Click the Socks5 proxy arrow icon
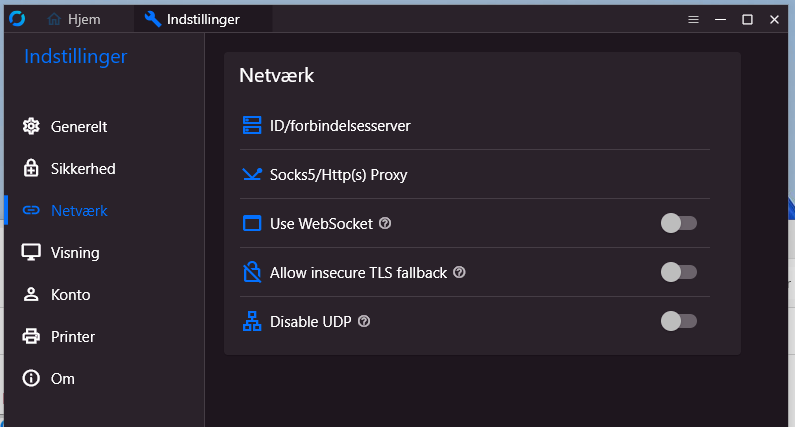This screenshot has height=427, width=795. [x=252, y=175]
